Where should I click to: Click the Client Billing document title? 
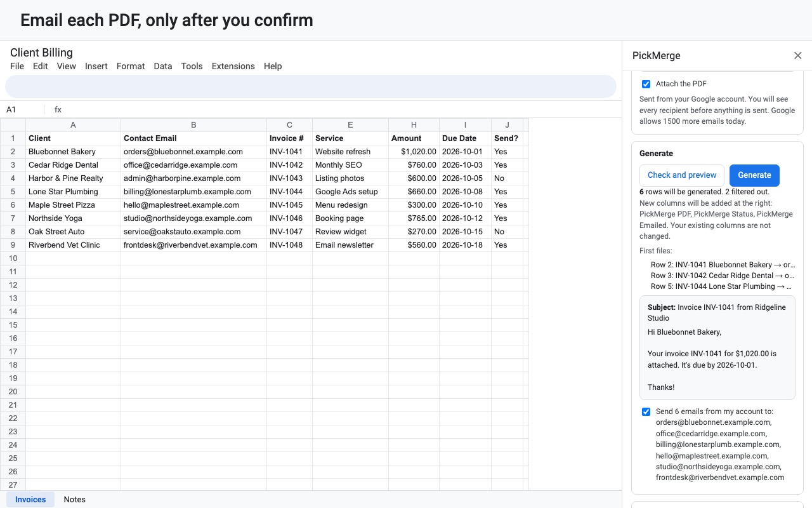[41, 53]
